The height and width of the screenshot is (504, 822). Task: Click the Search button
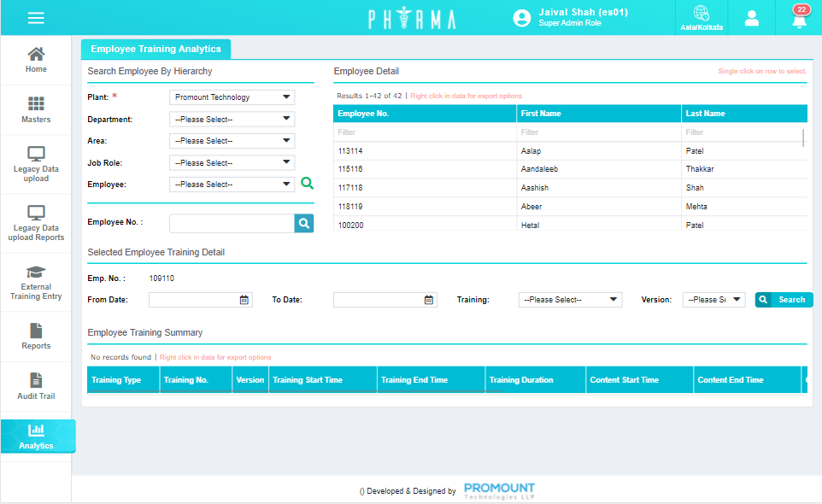coord(784,300)
